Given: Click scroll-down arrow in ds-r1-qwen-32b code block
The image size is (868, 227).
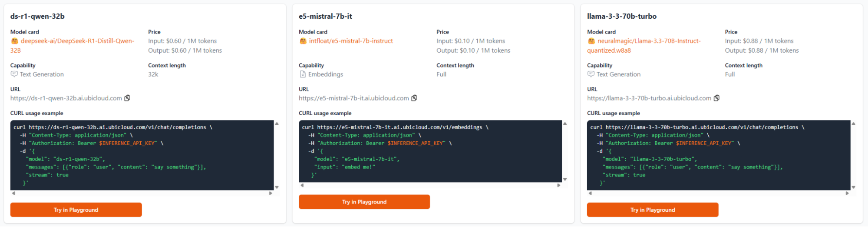Looking at the screenshot, I should click(x=277, y=187).
